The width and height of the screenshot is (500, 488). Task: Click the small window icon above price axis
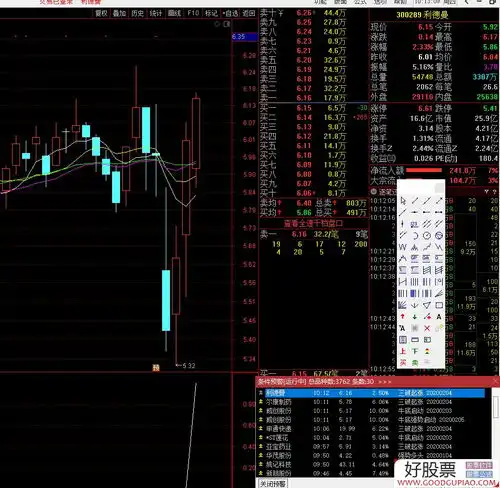point(227,24)
